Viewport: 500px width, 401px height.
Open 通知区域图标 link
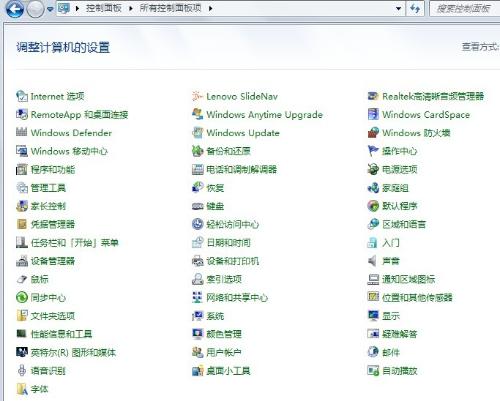(409, 279)
